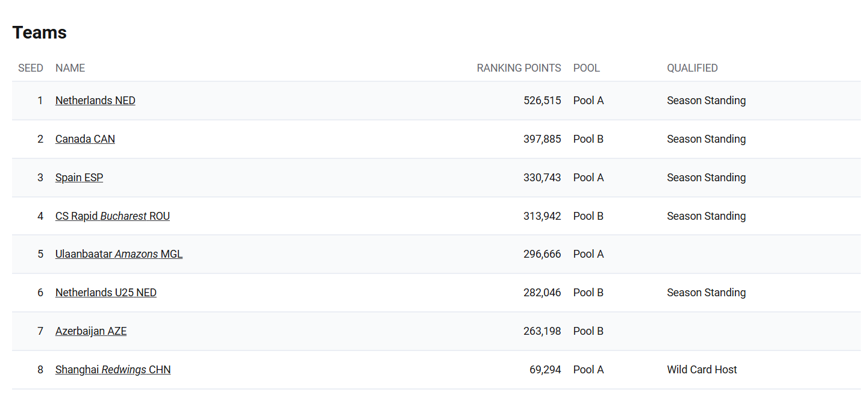
Task: Click the NAME column header
Action: [70, 68]
